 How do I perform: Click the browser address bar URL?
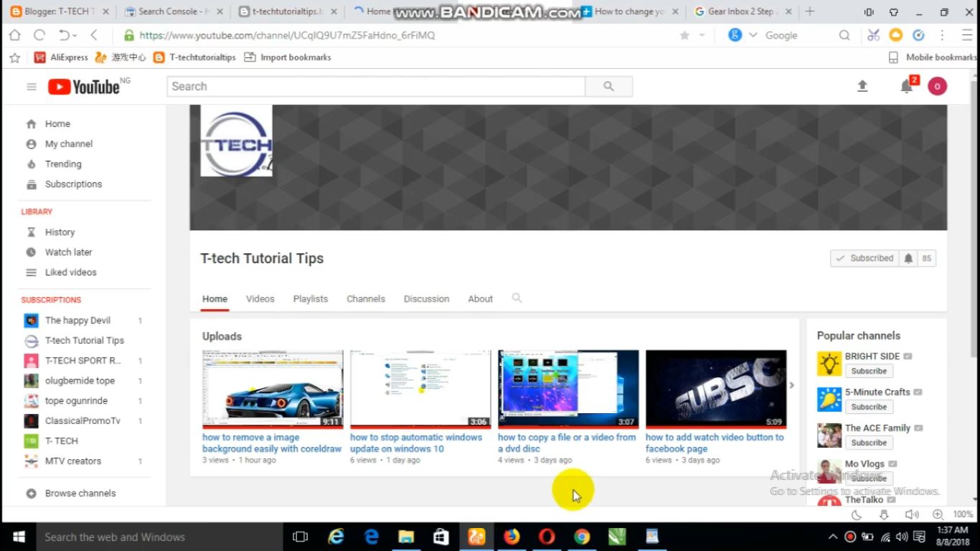(287, 35)
